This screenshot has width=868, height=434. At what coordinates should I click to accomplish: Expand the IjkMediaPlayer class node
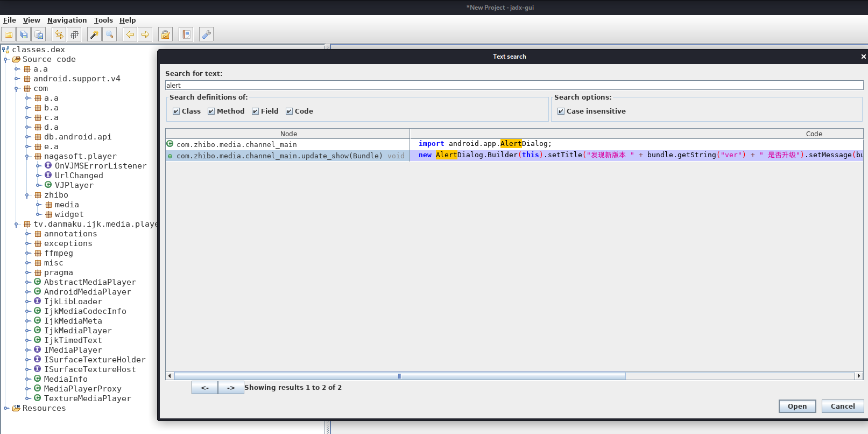pos(28,331)
